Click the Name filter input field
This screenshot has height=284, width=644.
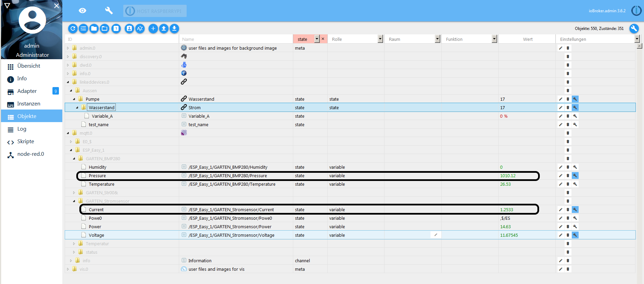(235, 39)
